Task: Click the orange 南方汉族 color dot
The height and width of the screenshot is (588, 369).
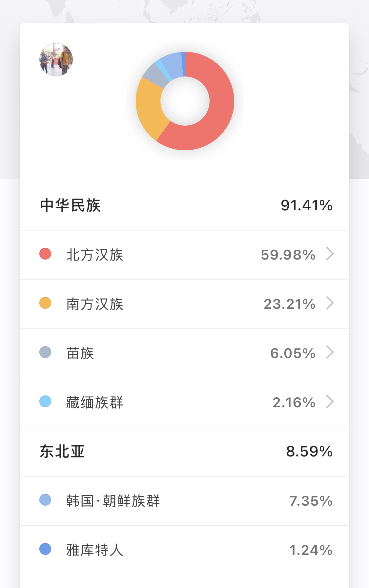Action: (x=45, y=303)
